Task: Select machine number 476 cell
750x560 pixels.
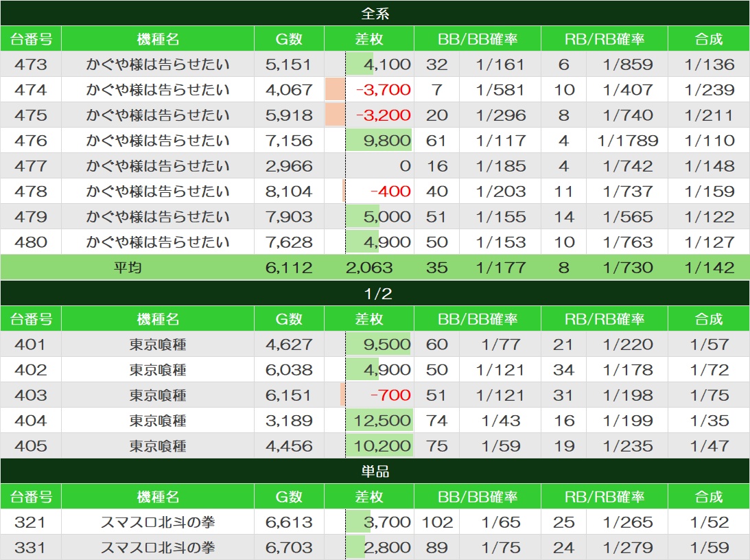Action: coord(31,140)
